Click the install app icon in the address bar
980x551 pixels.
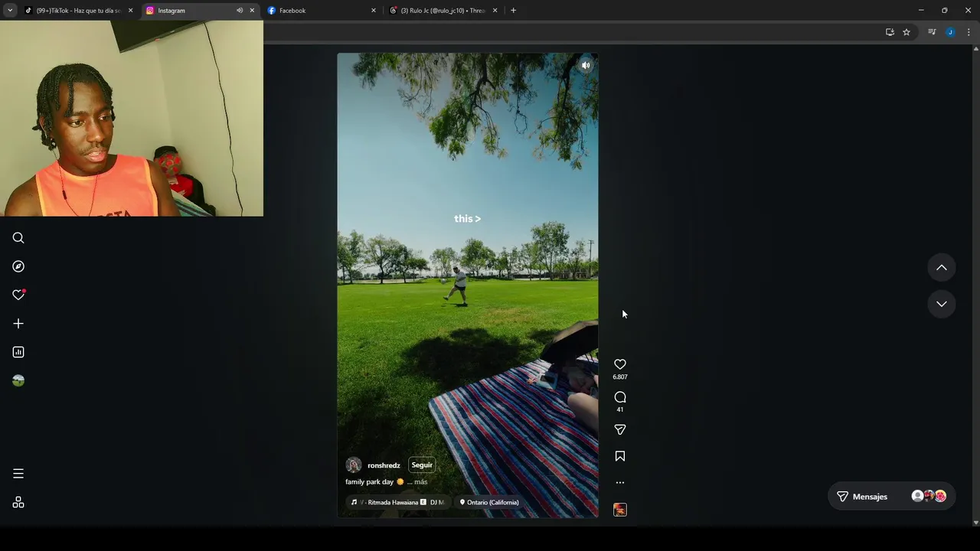(890, 32)
